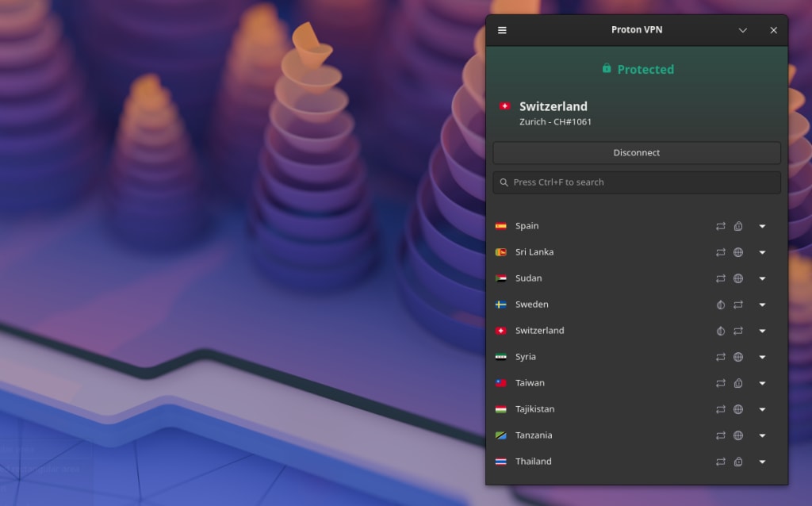Expand the Sri Lanka server list
The height and width of the screenshot is (506, 812).
point(762,252)
